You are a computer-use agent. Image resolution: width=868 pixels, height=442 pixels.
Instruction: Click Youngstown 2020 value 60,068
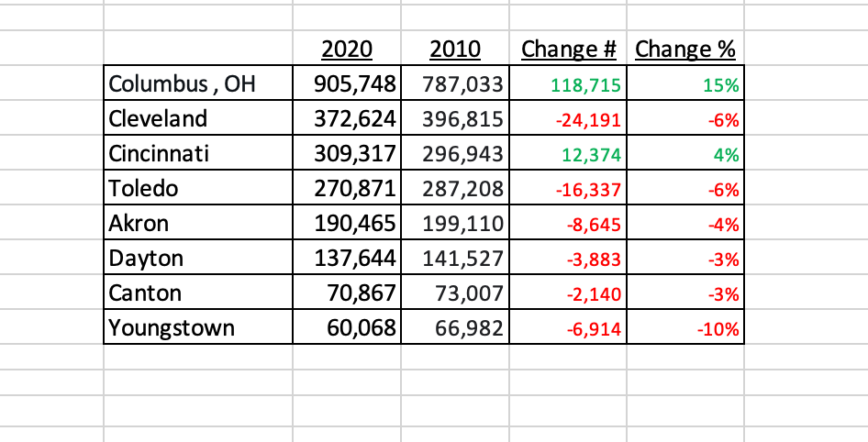(347, 327)
